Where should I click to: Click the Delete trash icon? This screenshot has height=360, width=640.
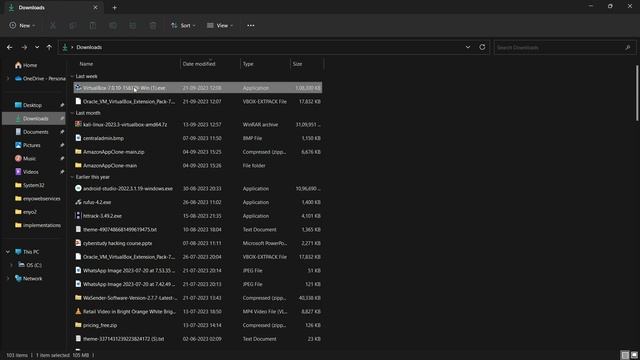(x=153, y=26)
